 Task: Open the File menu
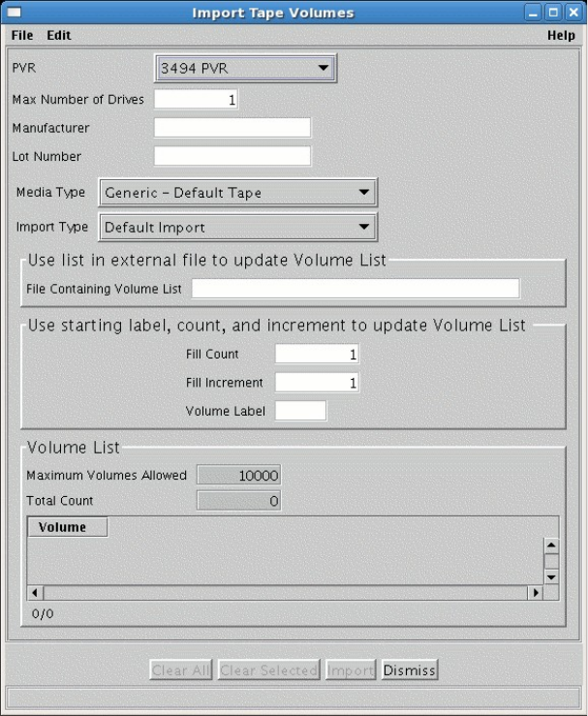[x=22, y=35]
